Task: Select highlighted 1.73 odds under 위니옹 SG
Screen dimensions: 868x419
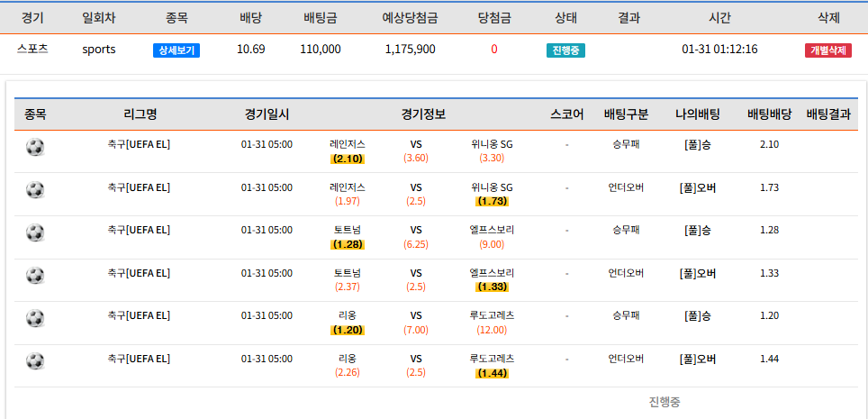Action: [x=492, y=201]
